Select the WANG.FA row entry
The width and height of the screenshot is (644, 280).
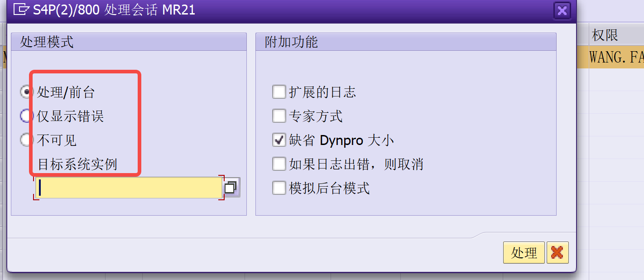coord(616,56)
